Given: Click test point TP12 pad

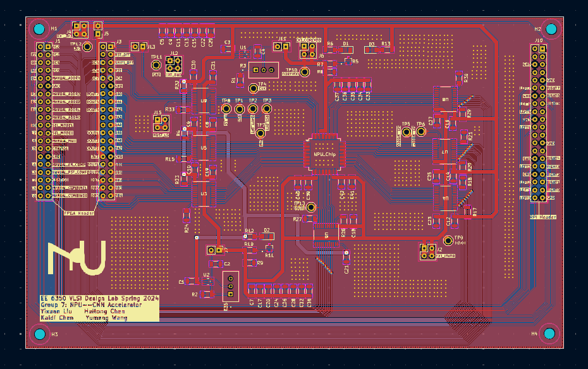Looking at the screenshot, I should coord(311,207).
